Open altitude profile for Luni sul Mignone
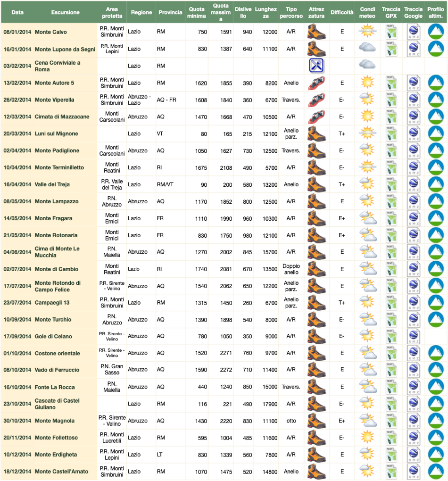Image resolution: width=448 pixels, height=481 pixels. tap(436, 133)
